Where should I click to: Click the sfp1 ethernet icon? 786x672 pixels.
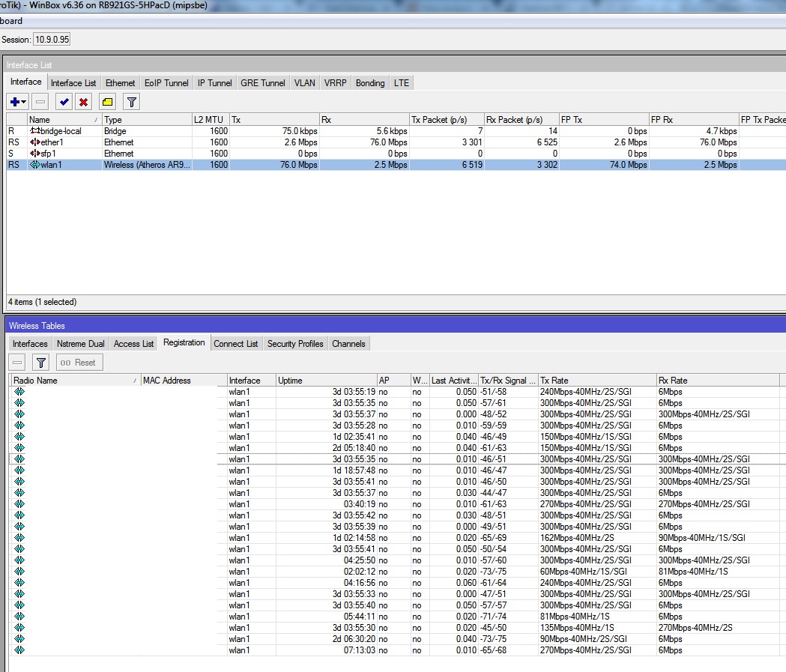coord(34,154)
